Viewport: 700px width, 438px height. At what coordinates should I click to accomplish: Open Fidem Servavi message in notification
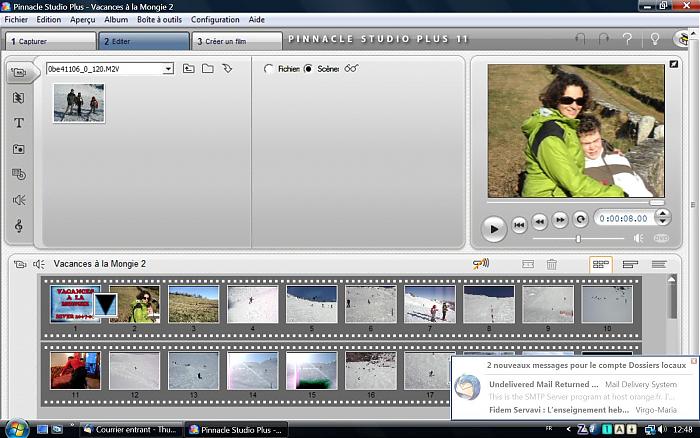[x=559, y=409]
